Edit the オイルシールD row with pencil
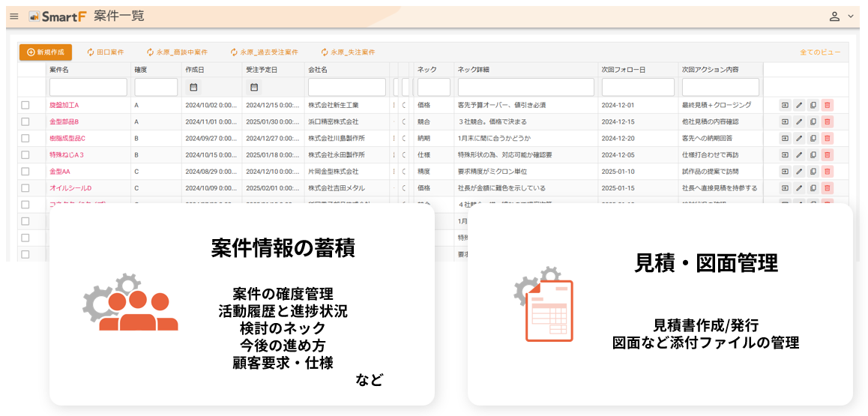This screenshot has width=868, height=416. [x=799, y=188]
